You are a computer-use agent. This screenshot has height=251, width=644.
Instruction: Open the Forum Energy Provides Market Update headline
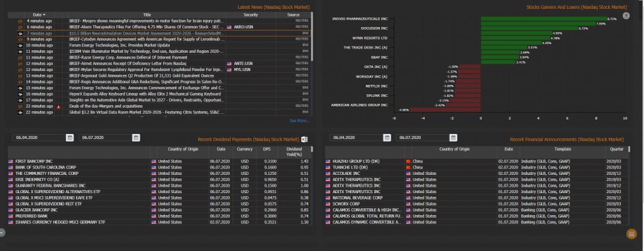119,45
